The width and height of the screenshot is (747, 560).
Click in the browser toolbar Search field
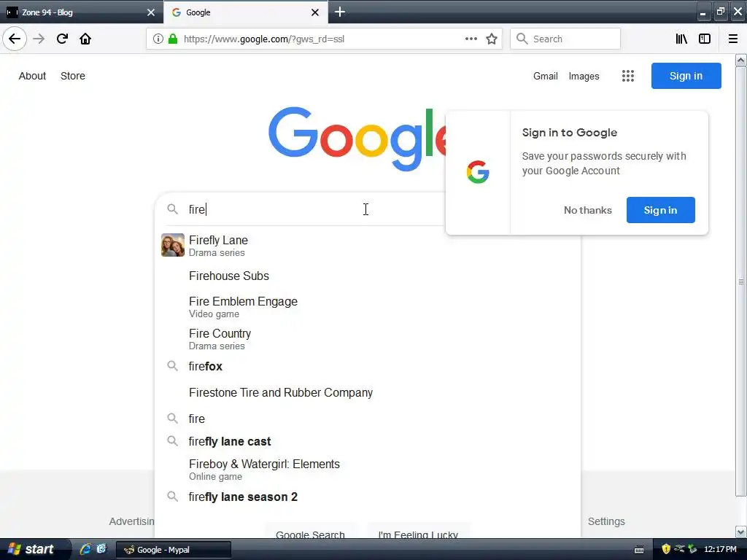click(x=565, y=39)
